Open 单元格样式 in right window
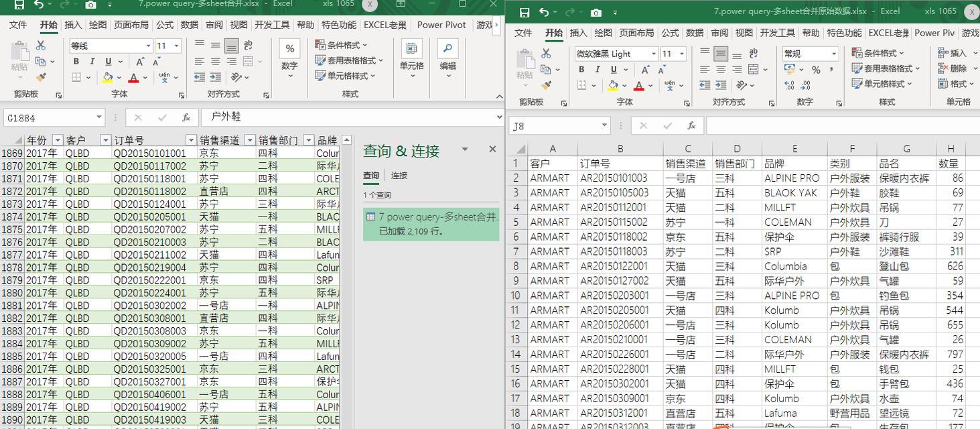980x429 pixels. point(883,84)
